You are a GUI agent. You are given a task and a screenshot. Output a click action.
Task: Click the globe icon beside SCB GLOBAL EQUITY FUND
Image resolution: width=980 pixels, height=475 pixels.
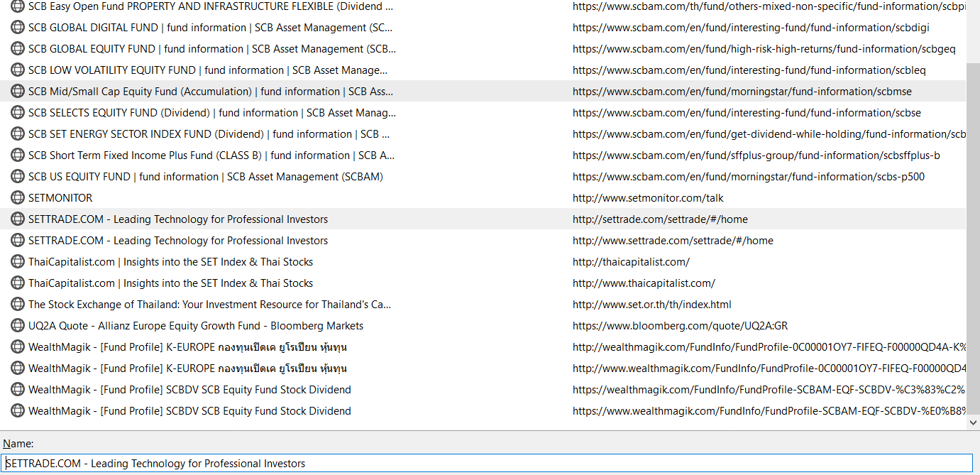18,49
